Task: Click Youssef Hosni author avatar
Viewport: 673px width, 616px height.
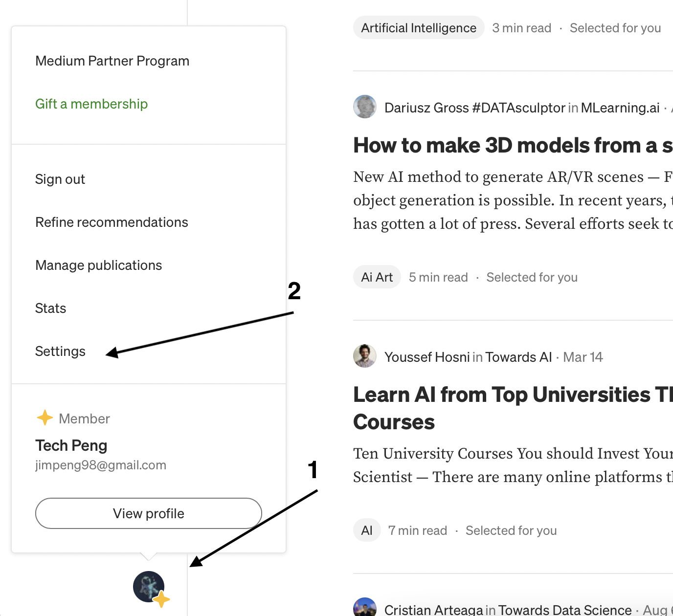Action: pos(365,356)
